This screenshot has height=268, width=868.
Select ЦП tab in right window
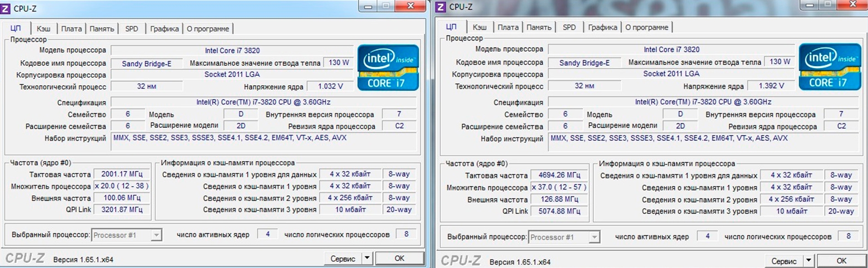tap(451, 26)
